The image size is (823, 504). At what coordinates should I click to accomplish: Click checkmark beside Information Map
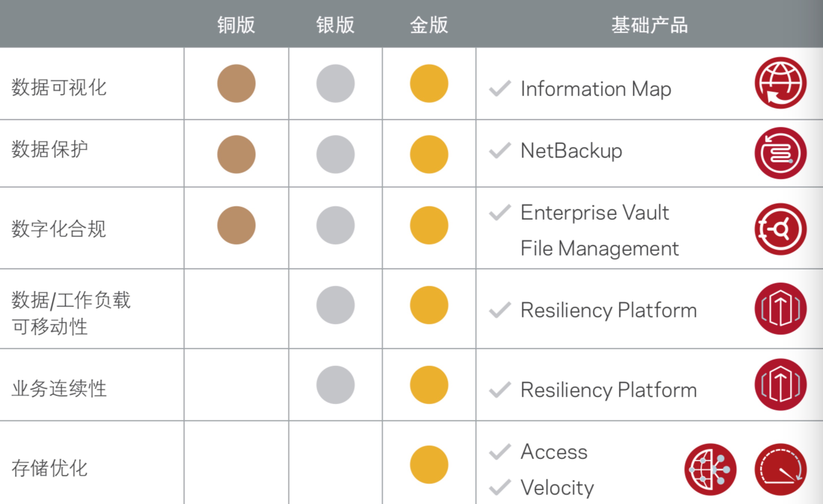click(500, 88)
